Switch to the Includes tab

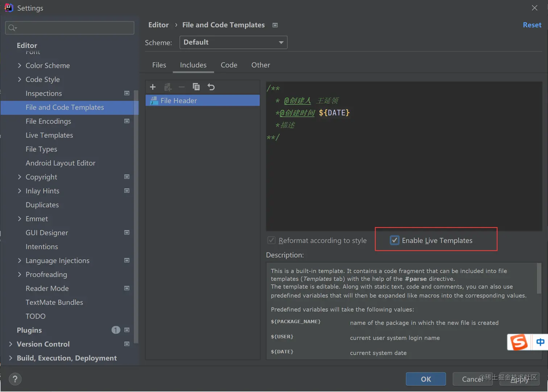point(193,65)
